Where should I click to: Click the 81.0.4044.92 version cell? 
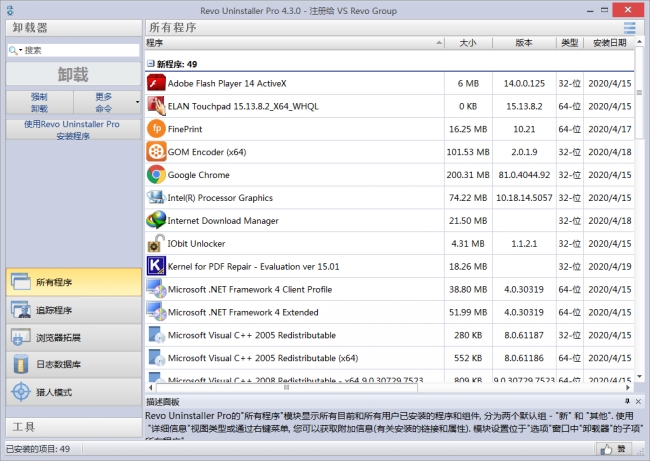click(x=524, y=175)
